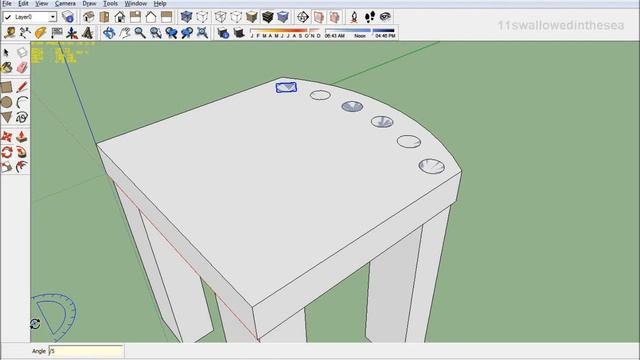Activate the Move tool
The height and width of the screenshot is (360, 640).
coord(6,137)
